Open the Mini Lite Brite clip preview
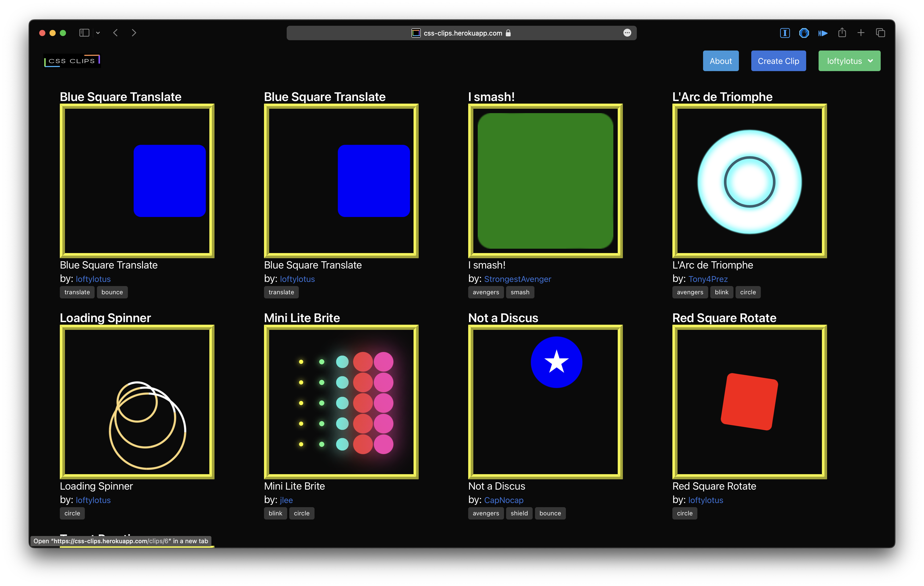924x586 pixels. coord(341,402)
